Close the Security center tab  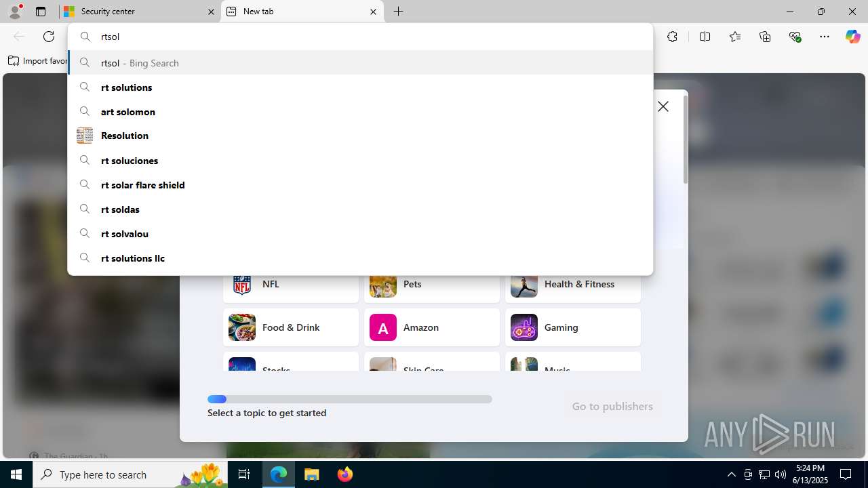pyautogui.click(x=211, y=12)
